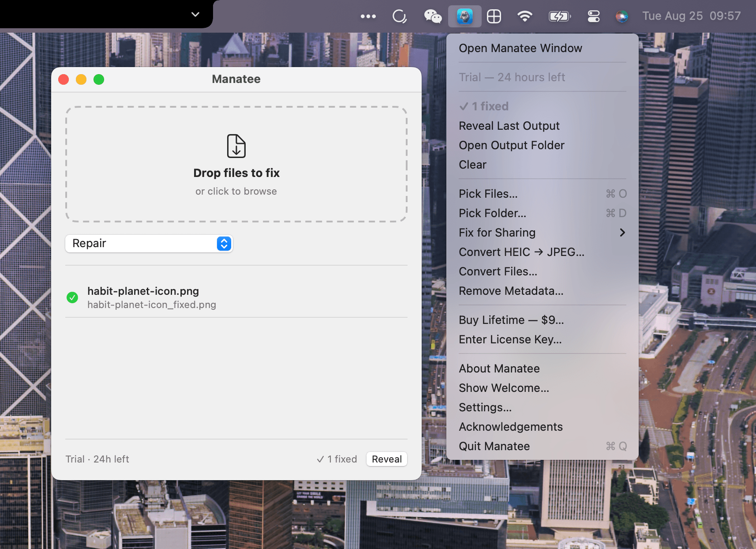Click the green checkmark beside habit-planet-icon.png
The height and width of the screenshot is (549, 756).
click(x=72, y=297)
